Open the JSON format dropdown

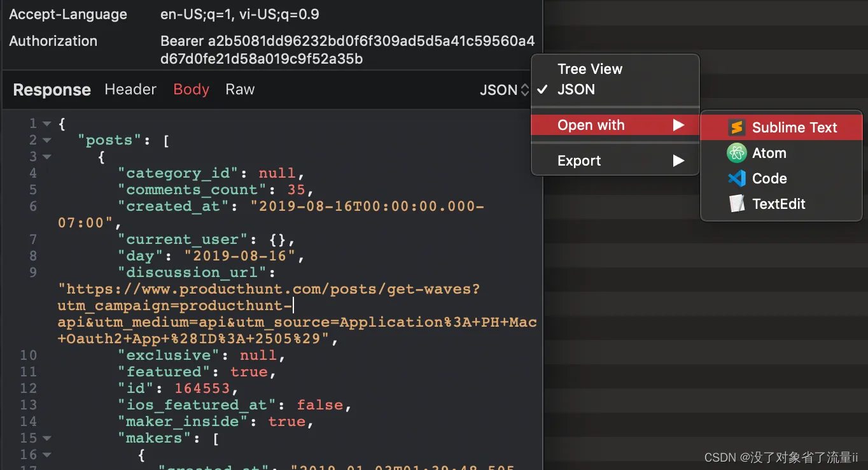click(x=505, y=90)
